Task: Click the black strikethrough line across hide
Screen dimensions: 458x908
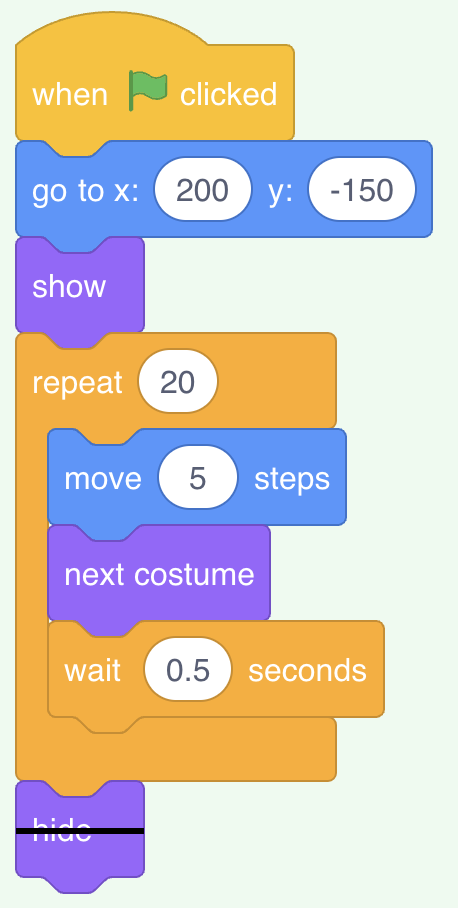Action: tap(80, 831)
